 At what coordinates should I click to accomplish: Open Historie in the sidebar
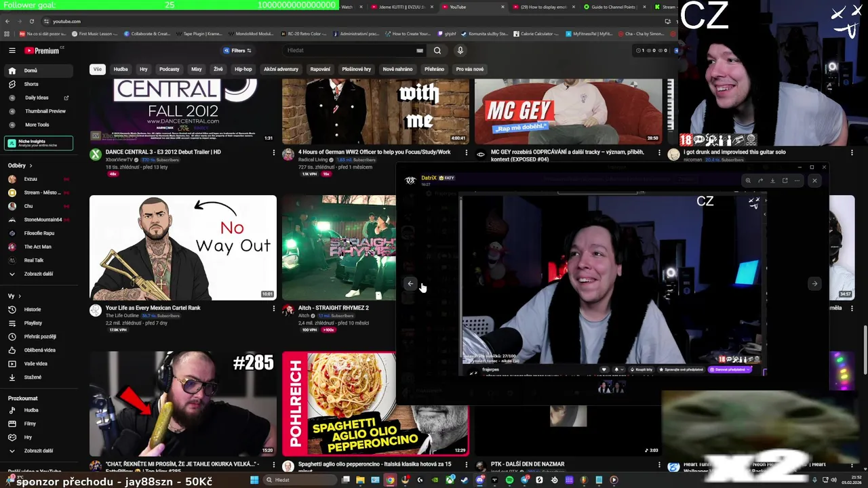[38, 310]
